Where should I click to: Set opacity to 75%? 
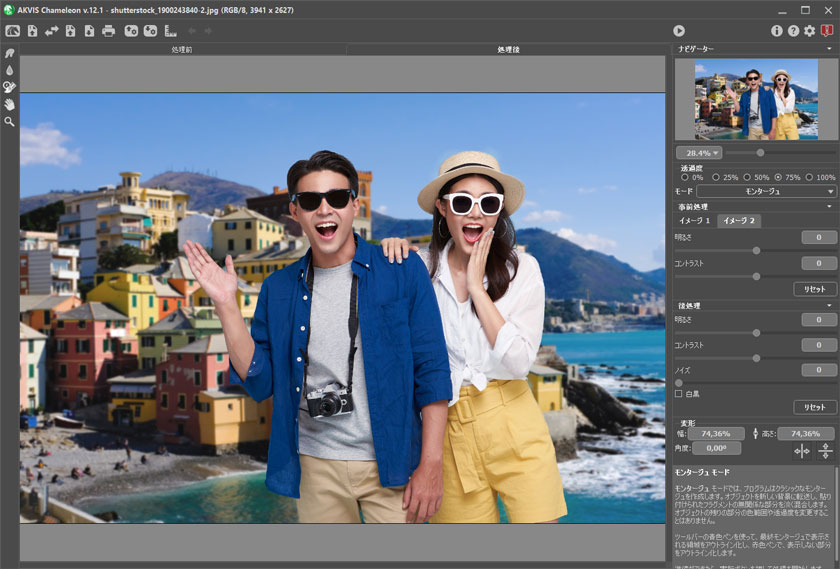778,177
